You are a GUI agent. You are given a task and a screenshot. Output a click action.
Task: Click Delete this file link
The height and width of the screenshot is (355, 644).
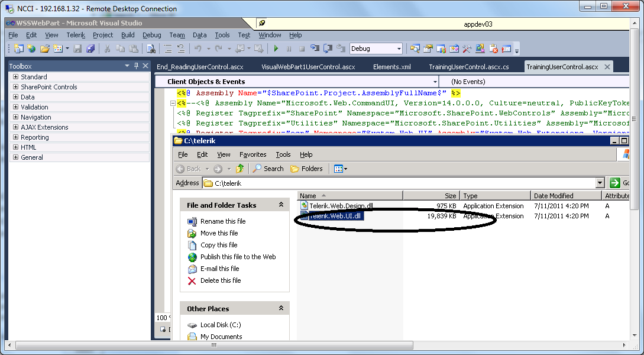tap(221, 280)
